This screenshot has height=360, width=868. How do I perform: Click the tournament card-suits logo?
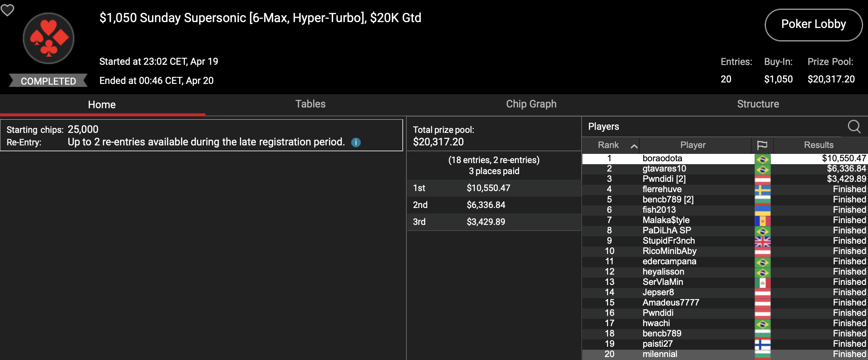(49, 38)
